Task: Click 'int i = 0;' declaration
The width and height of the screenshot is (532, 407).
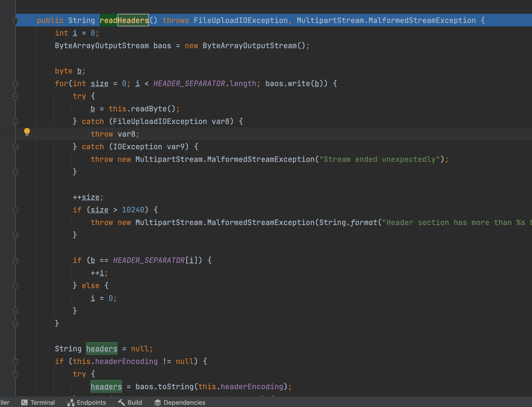Action: tap(77, 33)
